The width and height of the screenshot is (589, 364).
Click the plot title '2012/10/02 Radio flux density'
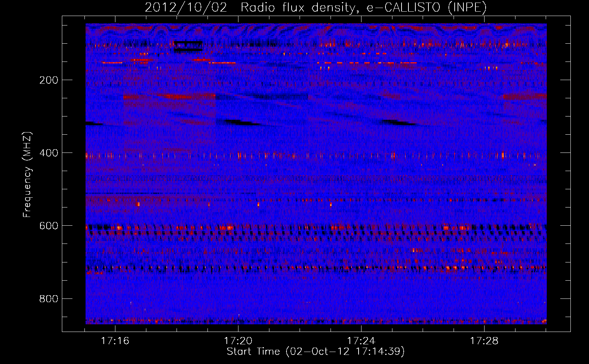point(316,7)
